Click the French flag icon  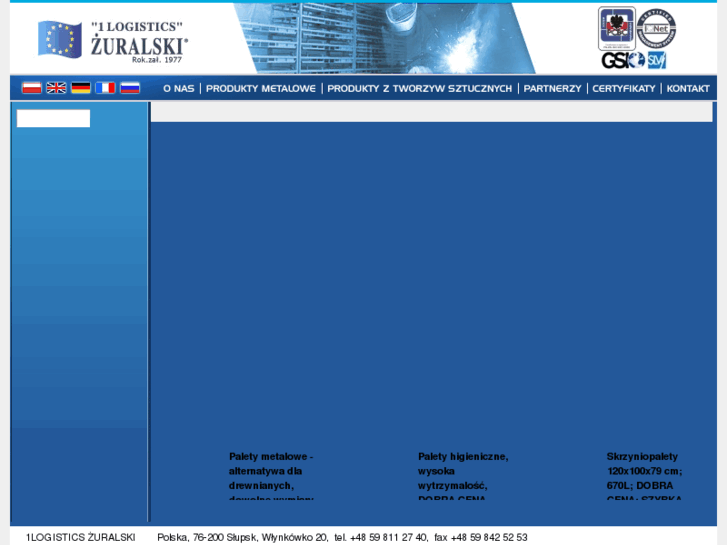pyautogui.click(x=105, y=88)
